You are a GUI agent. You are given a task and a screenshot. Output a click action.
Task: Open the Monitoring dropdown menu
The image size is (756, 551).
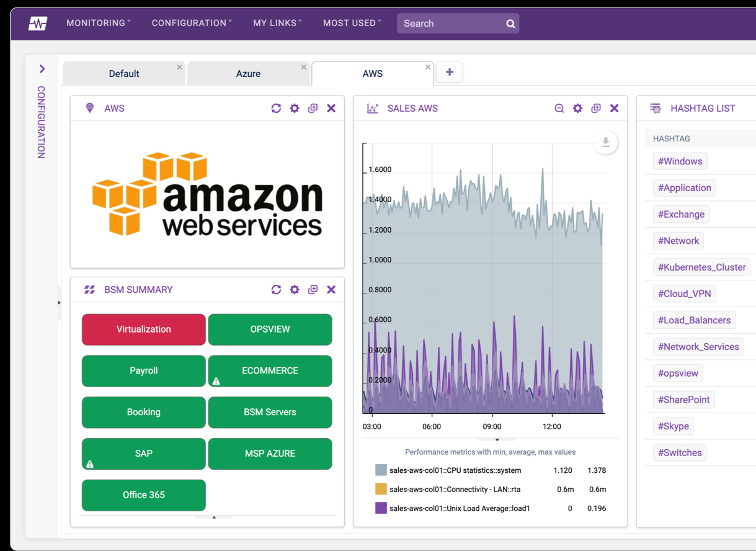click(98, 23)
